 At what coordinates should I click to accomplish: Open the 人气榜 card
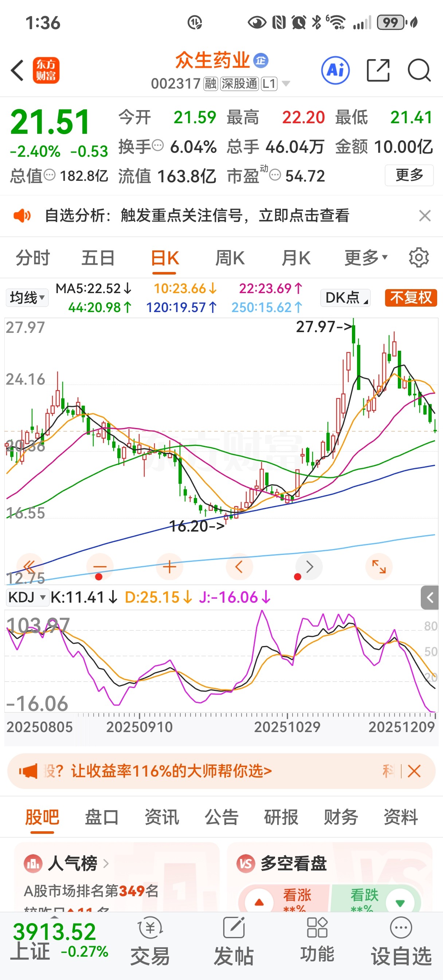click(116, 877)
